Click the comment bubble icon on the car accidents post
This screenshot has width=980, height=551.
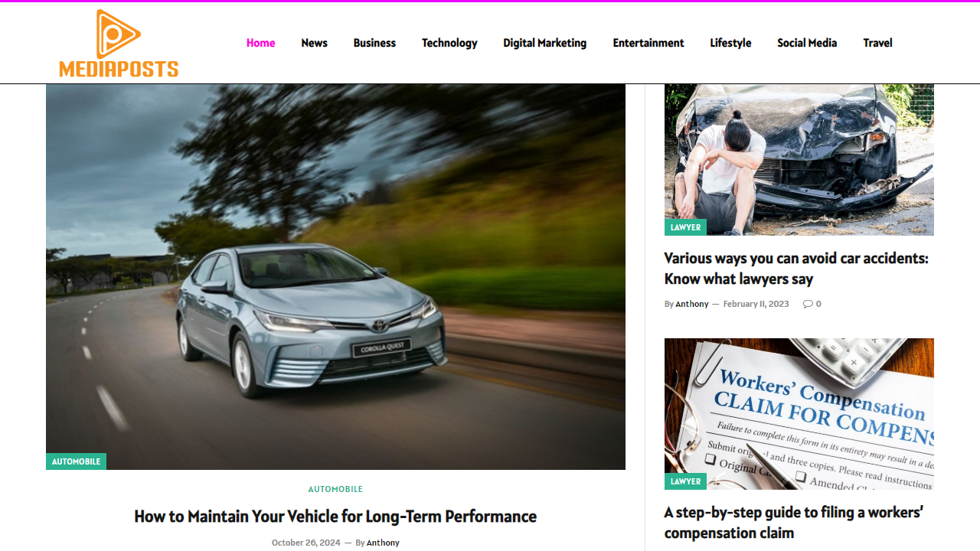point(807,304)
